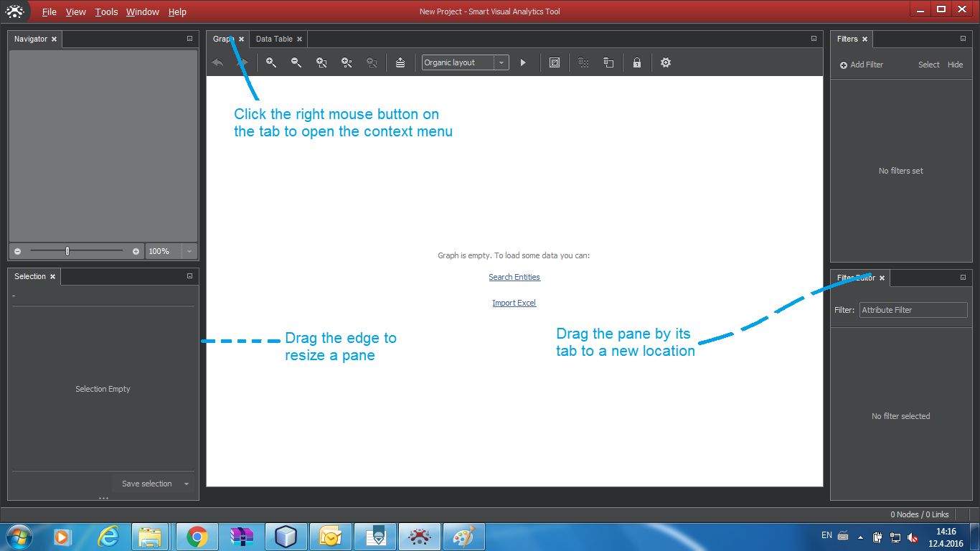This screenshot has height=551, width=980.
Task: Click the Attribute Filter input field
Action: point(913,310)
